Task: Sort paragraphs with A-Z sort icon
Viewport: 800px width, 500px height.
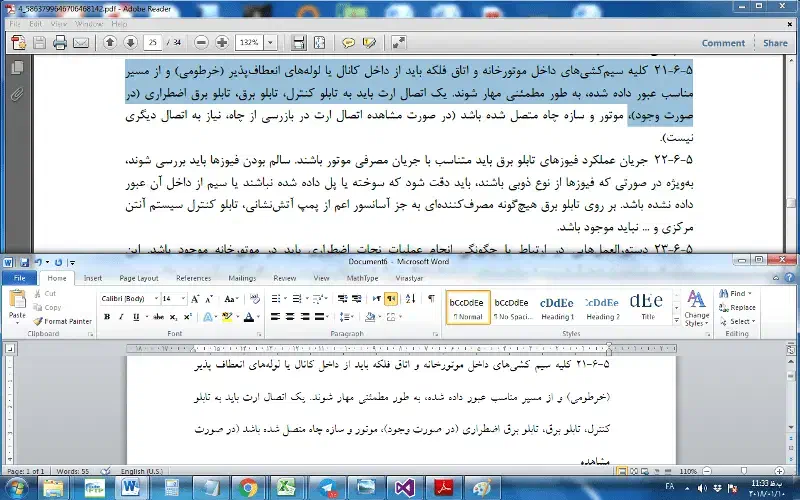Action: click(411, 299)
